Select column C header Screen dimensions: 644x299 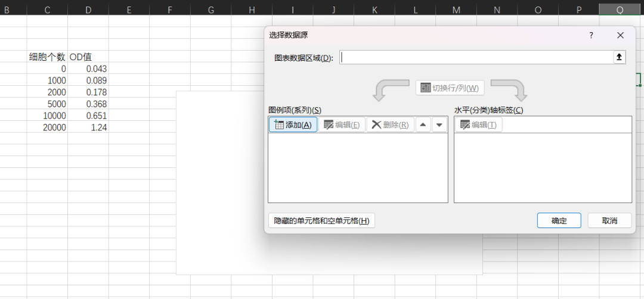coord(47,9)
